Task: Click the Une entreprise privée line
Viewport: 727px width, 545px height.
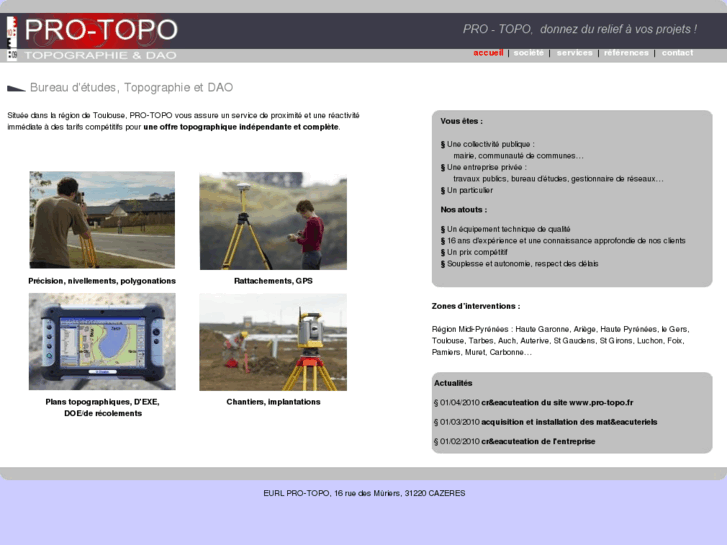Action: click(x=484, y=167)
